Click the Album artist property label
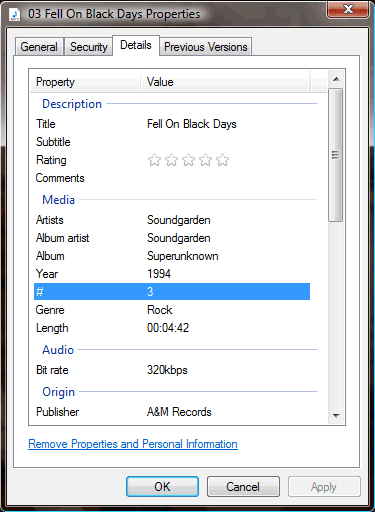The height and width of the screenshot is (512, 375). (63, 238)
